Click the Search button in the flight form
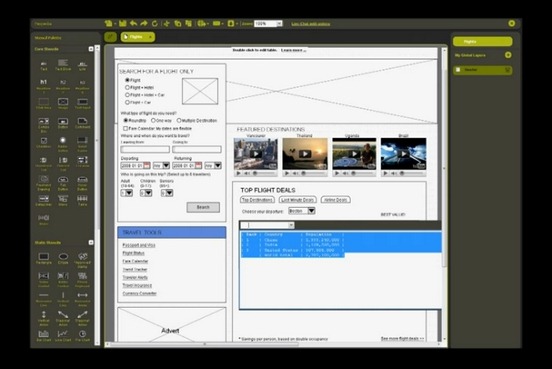 (203, 207)
